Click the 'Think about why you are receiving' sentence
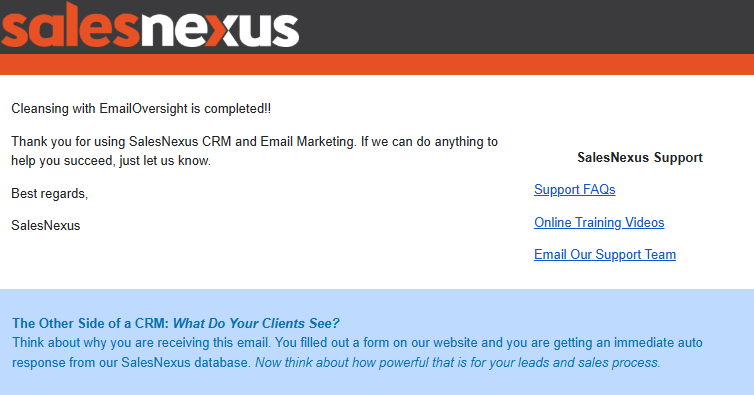This screenshot has width=754, height=395. click(x=357, y=352)
